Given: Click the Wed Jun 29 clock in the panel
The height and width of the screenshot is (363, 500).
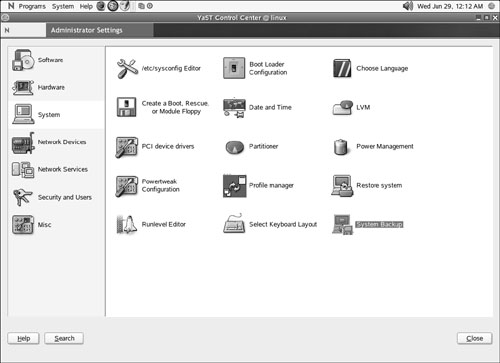Looking at the screenshot, I should [x=450, y=6].
